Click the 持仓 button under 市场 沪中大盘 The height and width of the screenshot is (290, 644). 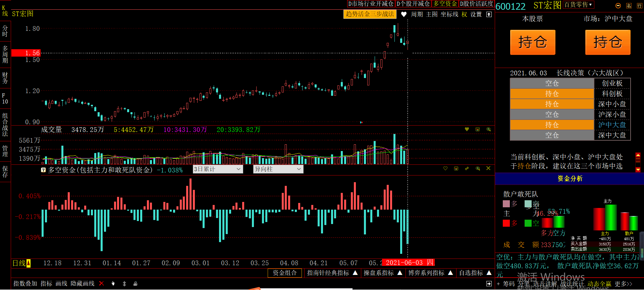tap(608, 43)
